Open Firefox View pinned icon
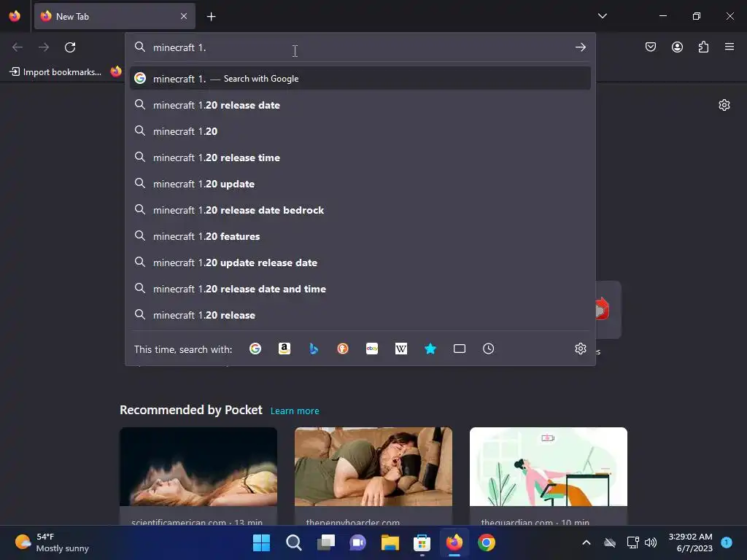747x560 pixels. tap(15, 16)
